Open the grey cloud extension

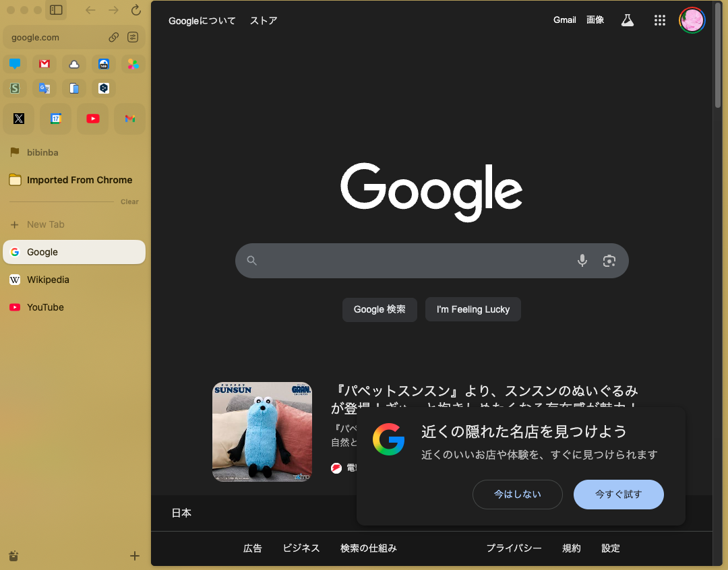74,64
